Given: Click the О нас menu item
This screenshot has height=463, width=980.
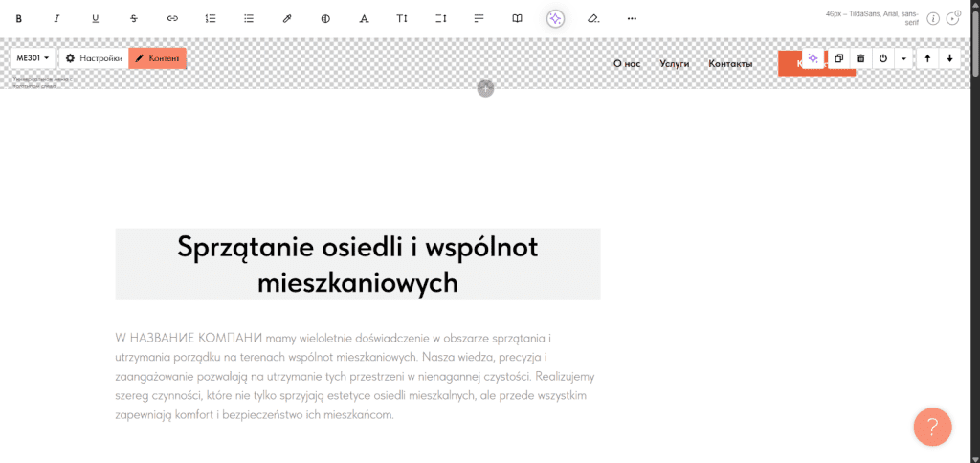Looking at the screenshot, I should 627,64.
